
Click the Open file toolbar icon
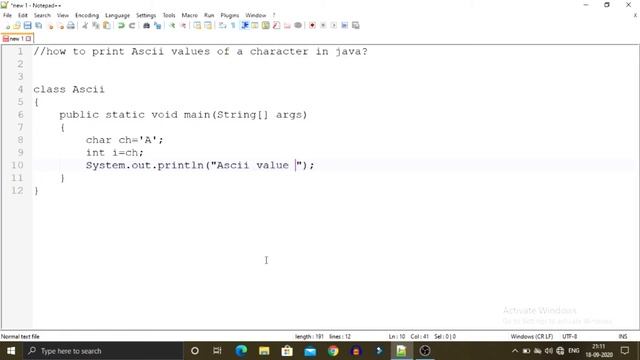pyautogui.click(x=17, y=26)
